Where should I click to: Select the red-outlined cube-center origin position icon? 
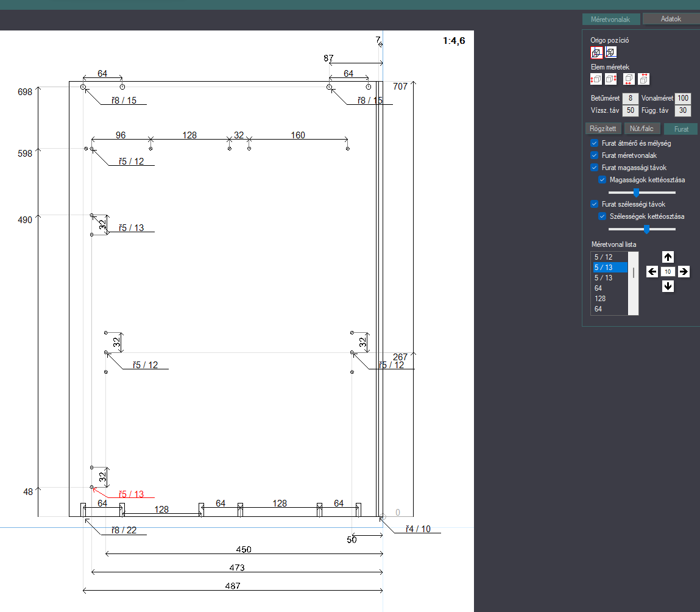tap(596, 52)
